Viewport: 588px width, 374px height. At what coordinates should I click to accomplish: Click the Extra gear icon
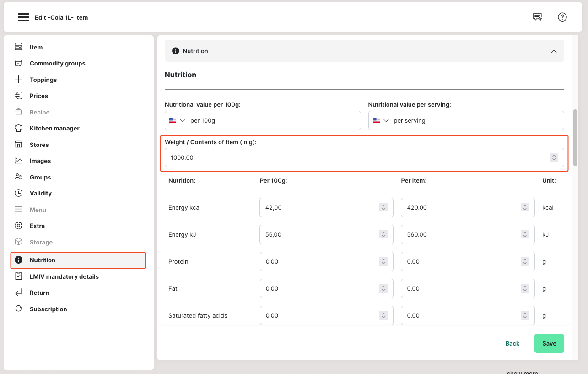point(18,226)
